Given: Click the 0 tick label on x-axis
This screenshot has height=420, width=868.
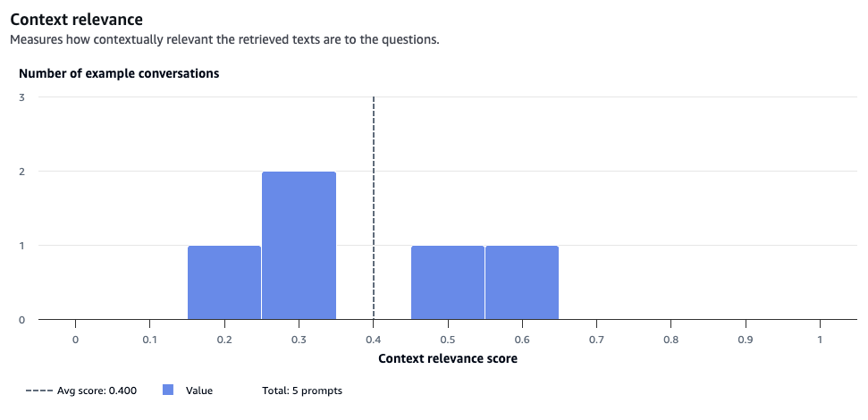Looking at the screenshot, I should tap(75, 340).
